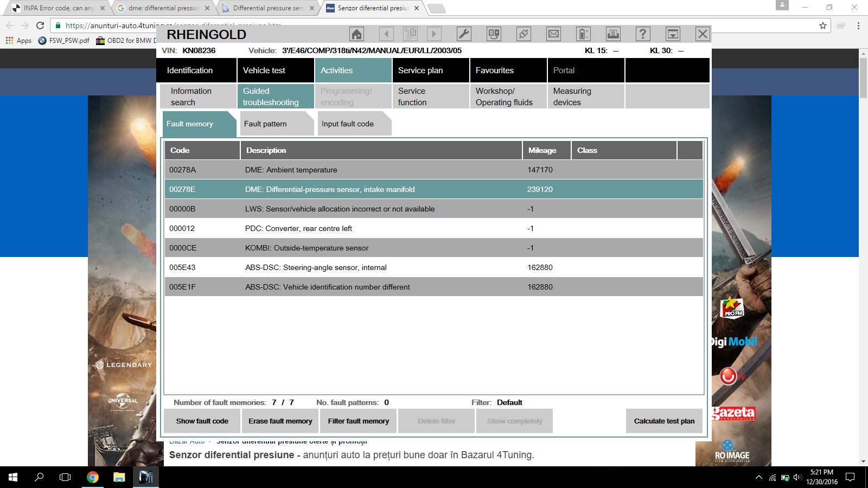
Task: Select fault 00000B LWS sensor row
Action: click(x=434, y=209)
